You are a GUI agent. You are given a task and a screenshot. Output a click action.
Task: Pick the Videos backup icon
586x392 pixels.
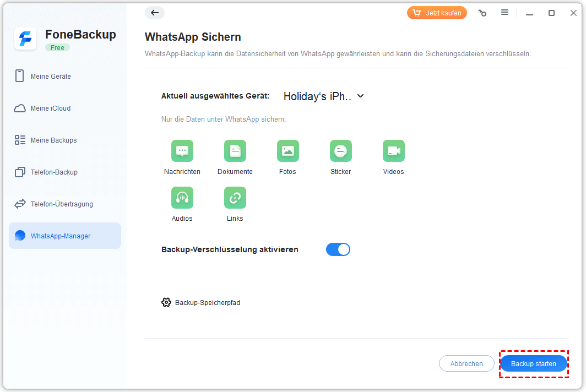click(x=393, y=151)
